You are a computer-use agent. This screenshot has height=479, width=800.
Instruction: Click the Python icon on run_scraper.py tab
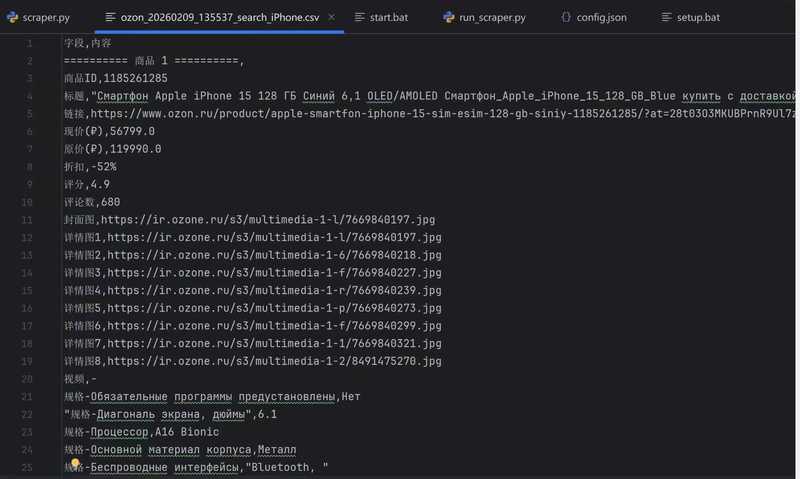[447, 18]
